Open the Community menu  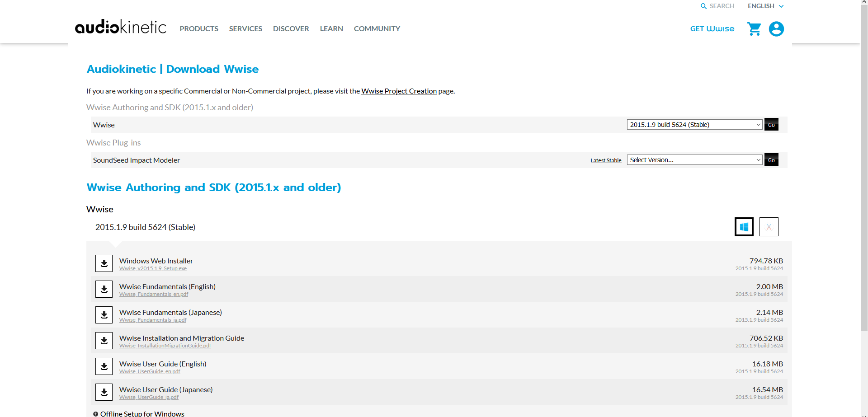[377, 29]
